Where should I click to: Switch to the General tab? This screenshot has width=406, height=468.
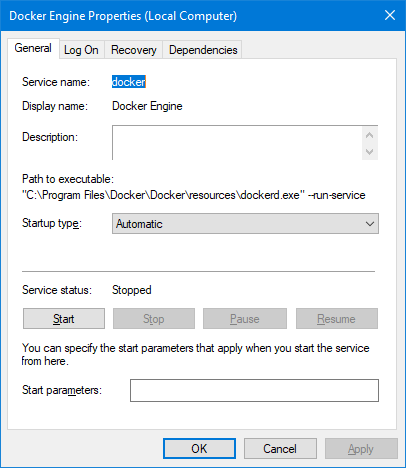pos(33,48)
